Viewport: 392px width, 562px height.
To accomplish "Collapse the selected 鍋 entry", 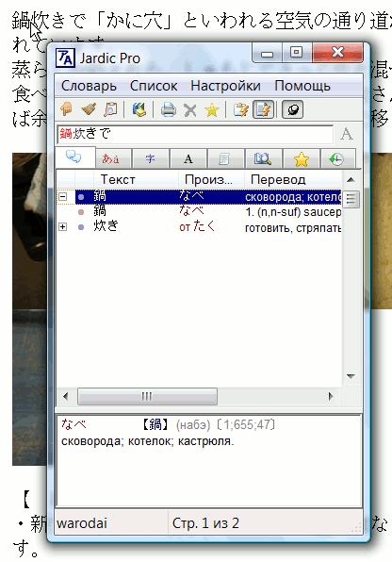I will (x=63, y=196).
